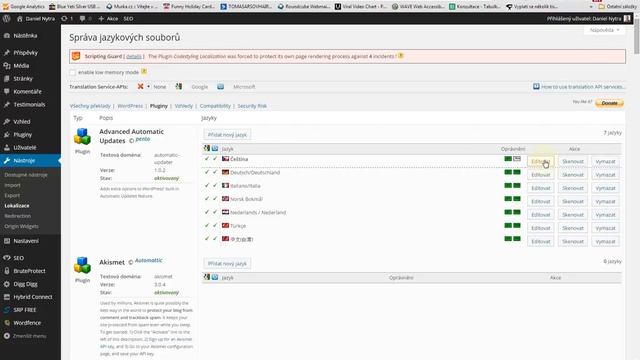This screenshot has height=360, width=640.
Task: Open the Redirection submenu item
Action: [18, 216]
